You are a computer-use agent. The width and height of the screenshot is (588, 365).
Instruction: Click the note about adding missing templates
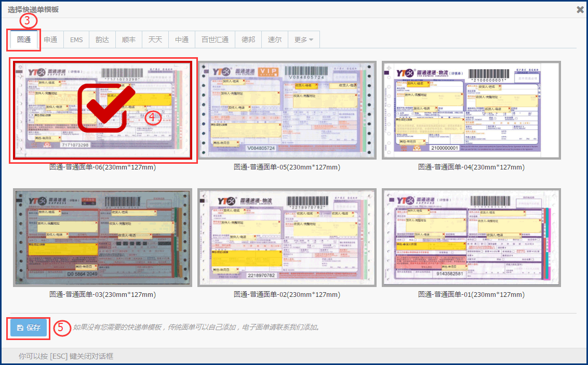pyautogui.click(x=197, y=328)
